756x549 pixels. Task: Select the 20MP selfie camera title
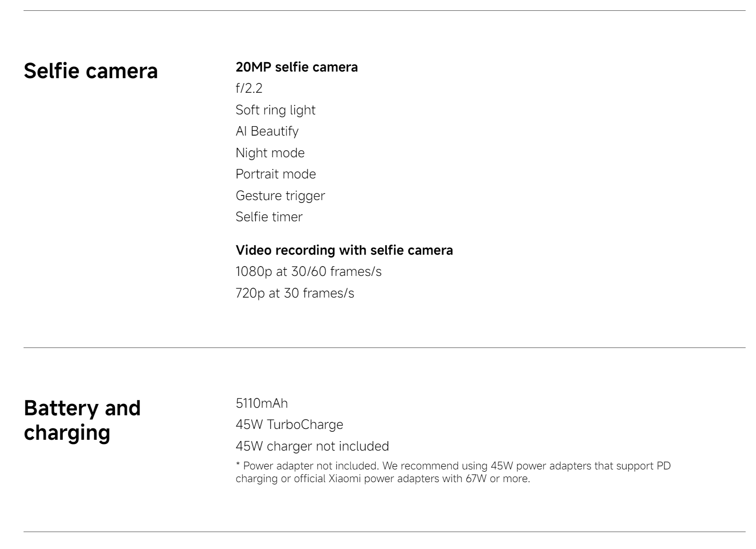(296, 67)
